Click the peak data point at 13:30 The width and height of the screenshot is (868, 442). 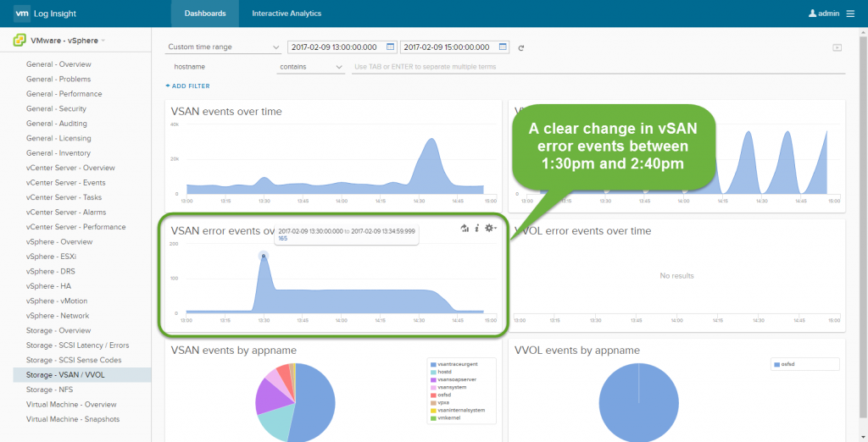tap(264, 255)
